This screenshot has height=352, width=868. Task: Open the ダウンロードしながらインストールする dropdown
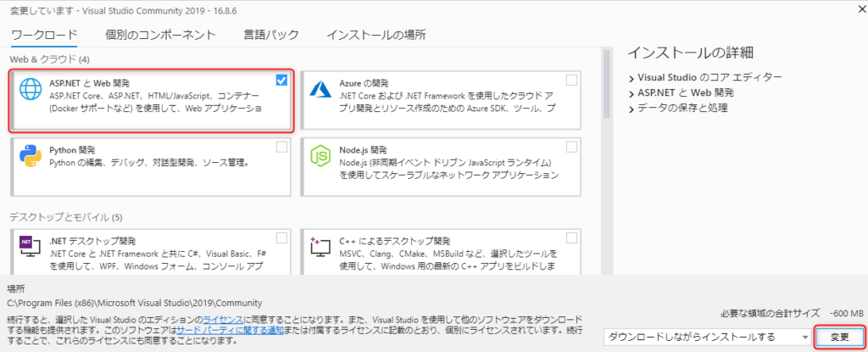click(708, 337)
